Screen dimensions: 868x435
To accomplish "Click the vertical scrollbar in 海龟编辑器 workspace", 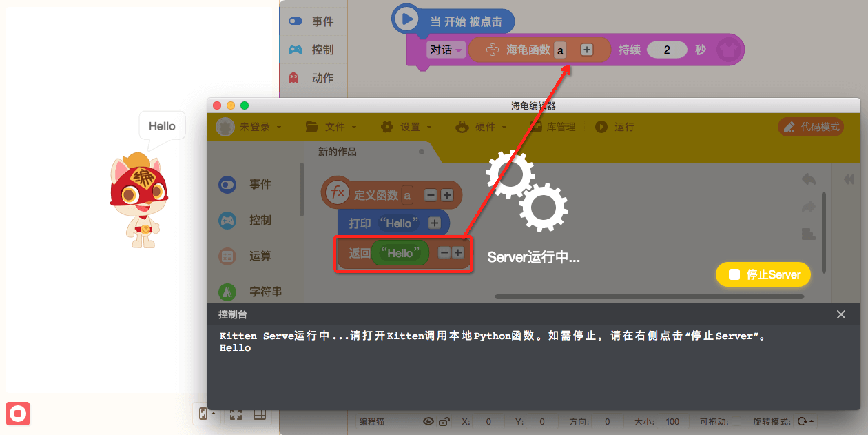I will (x=824, y=232).
